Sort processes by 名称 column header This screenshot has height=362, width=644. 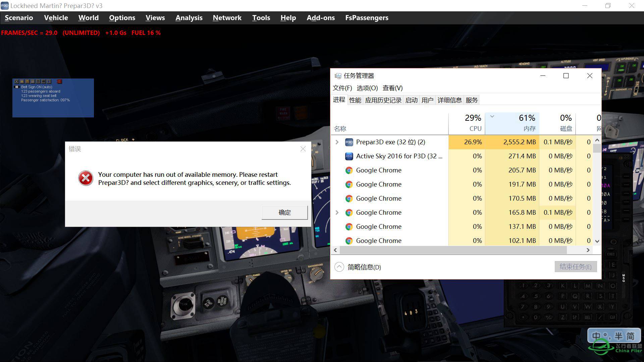pyautogui.click(x=390, y=123)
